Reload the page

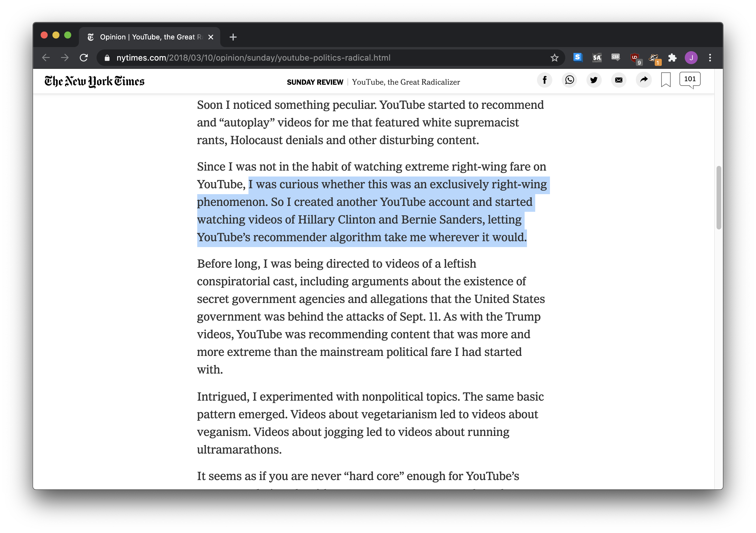84,58
